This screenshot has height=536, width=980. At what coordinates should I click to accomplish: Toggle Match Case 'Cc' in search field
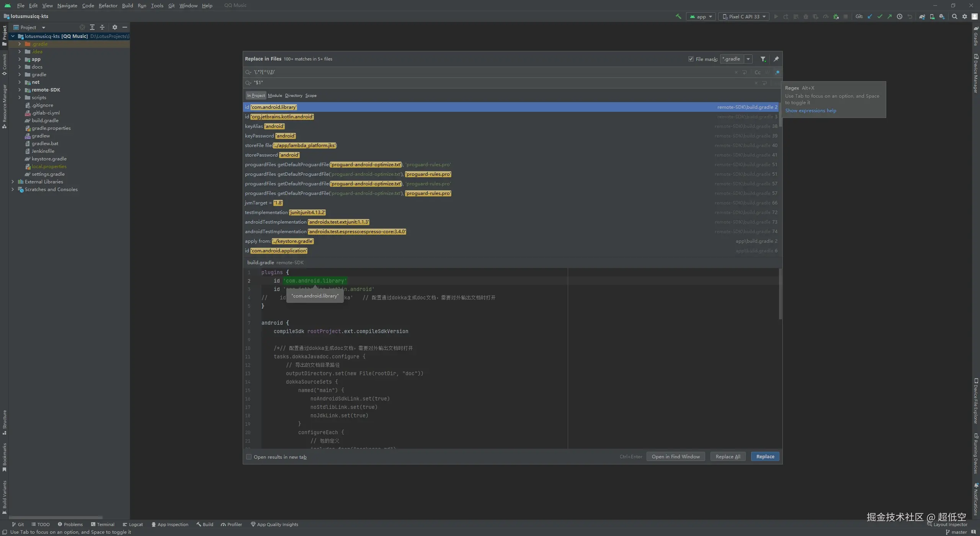757,72
